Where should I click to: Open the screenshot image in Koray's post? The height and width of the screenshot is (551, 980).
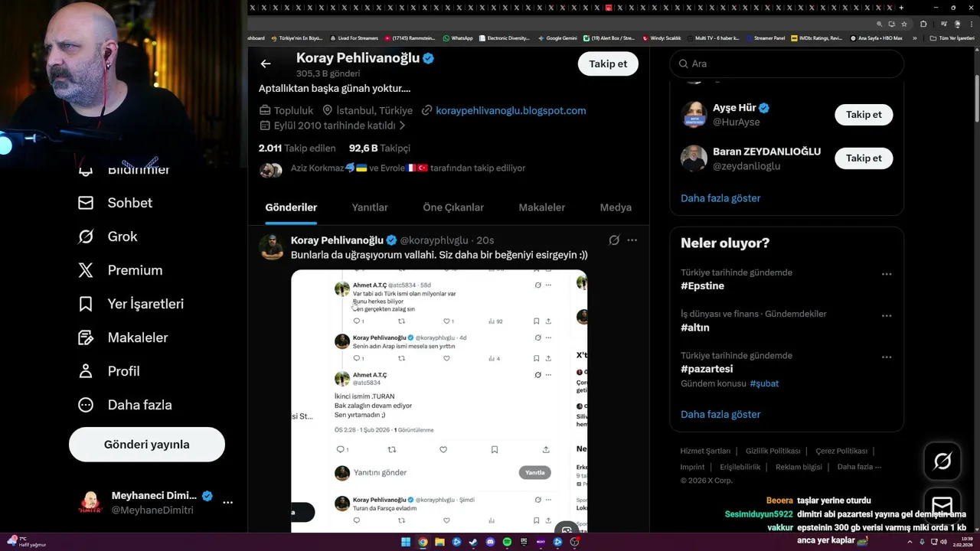pos(439,401)
